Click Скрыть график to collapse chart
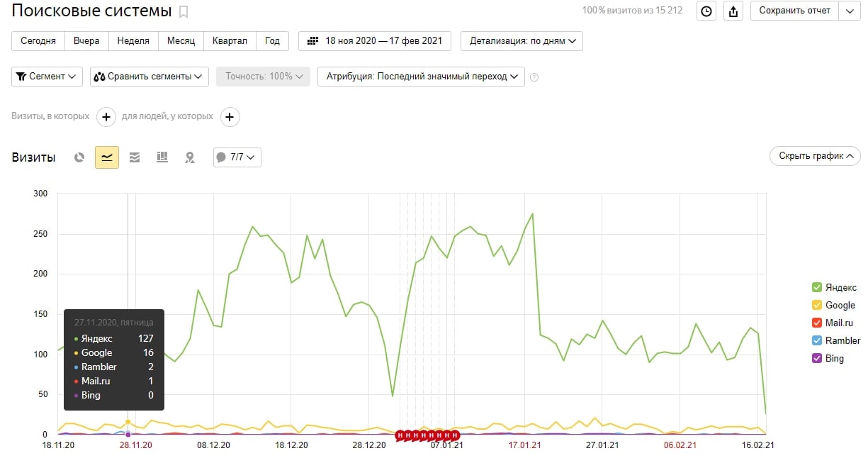 [x=815, y=156]
